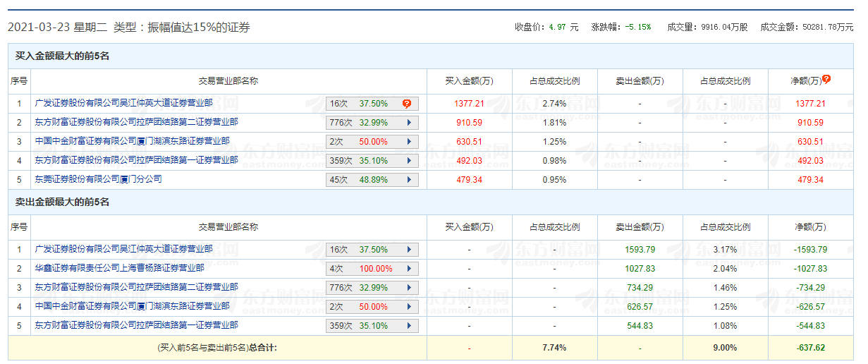This screenshot has width=868, height=364.
Task: Open 广发证券吴江仲英大道营业部 link in buy table
Action: pos(123,103)
